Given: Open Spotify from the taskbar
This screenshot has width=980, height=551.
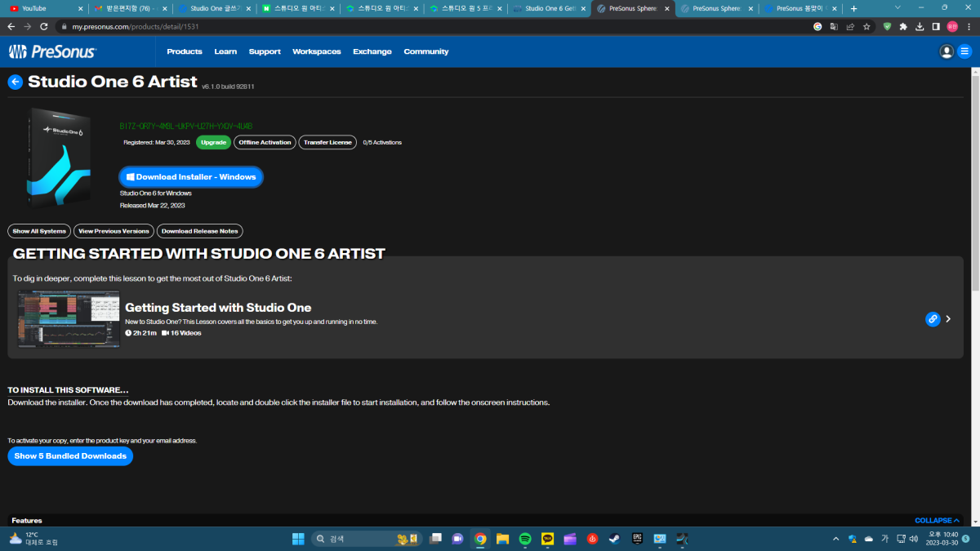Looking at the screenshot, I should coord(525,539).
